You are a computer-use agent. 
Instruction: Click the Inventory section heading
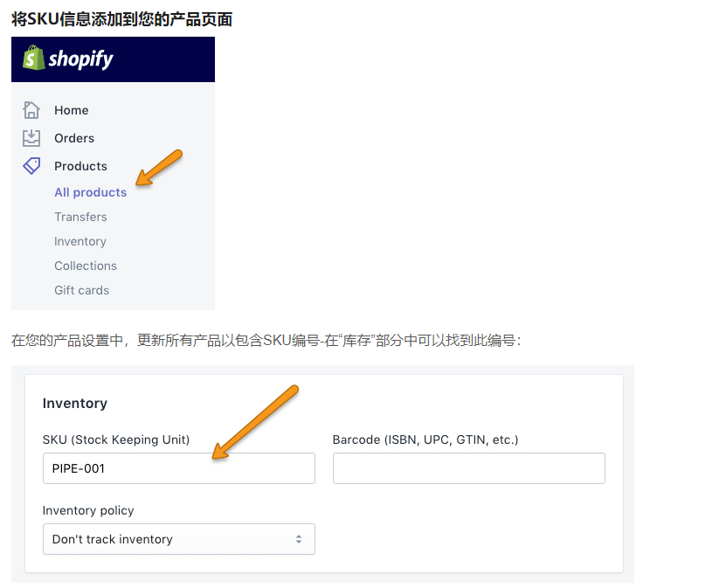[x=75, y=404]
